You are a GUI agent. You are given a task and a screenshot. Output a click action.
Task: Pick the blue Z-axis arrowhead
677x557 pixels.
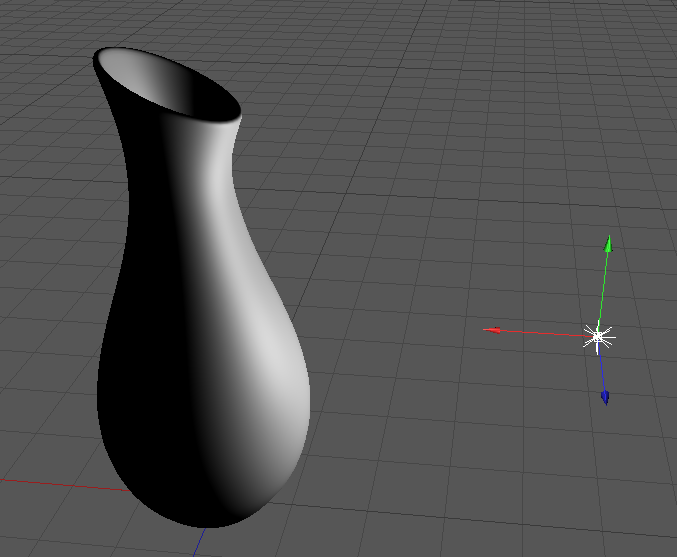(605, 397)
